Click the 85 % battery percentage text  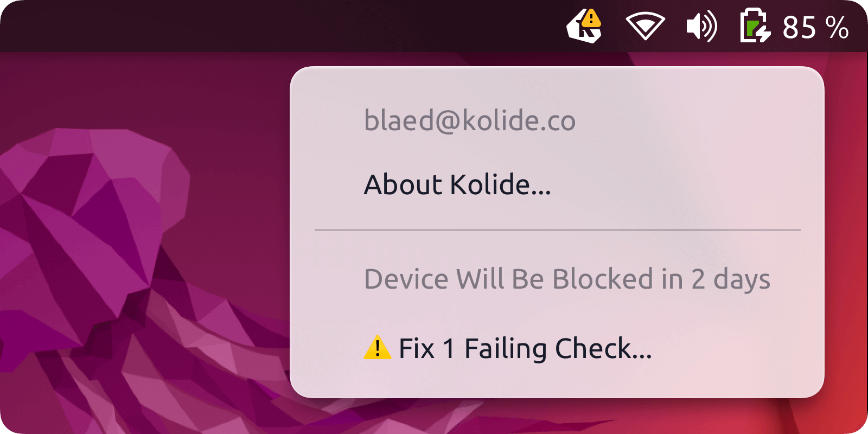815,27
